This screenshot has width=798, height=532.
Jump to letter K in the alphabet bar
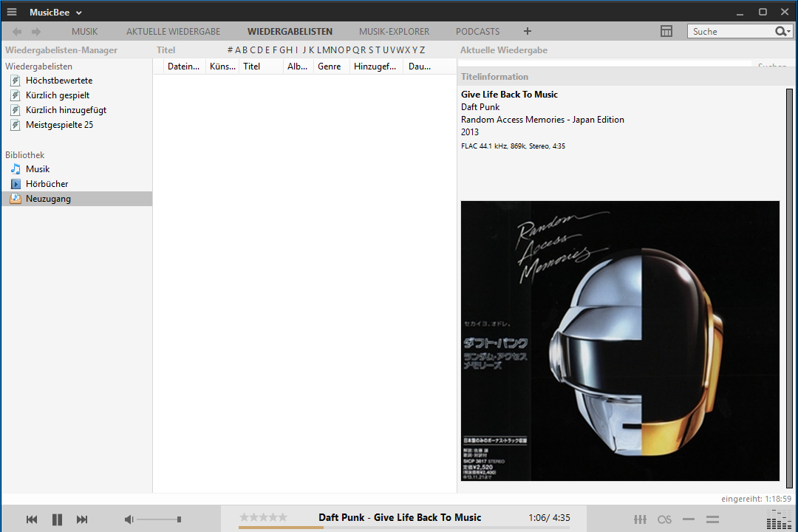tap(312, 50)
